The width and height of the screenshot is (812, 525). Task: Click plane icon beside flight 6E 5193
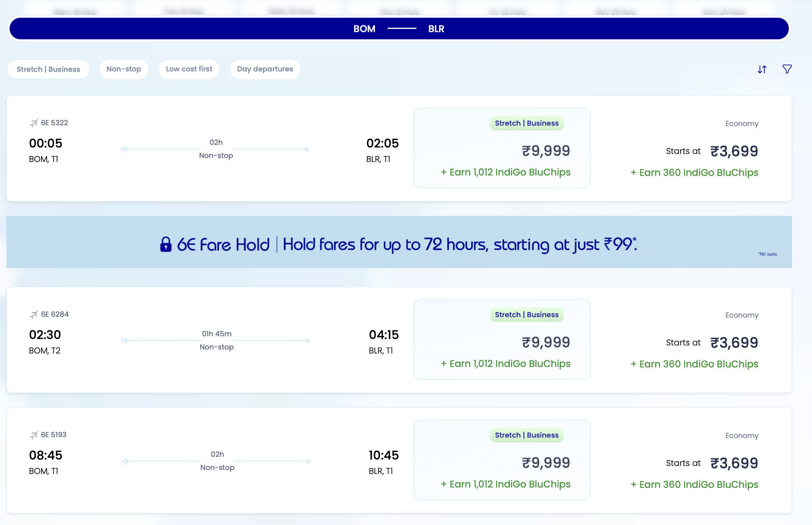(x=34, y=435)
